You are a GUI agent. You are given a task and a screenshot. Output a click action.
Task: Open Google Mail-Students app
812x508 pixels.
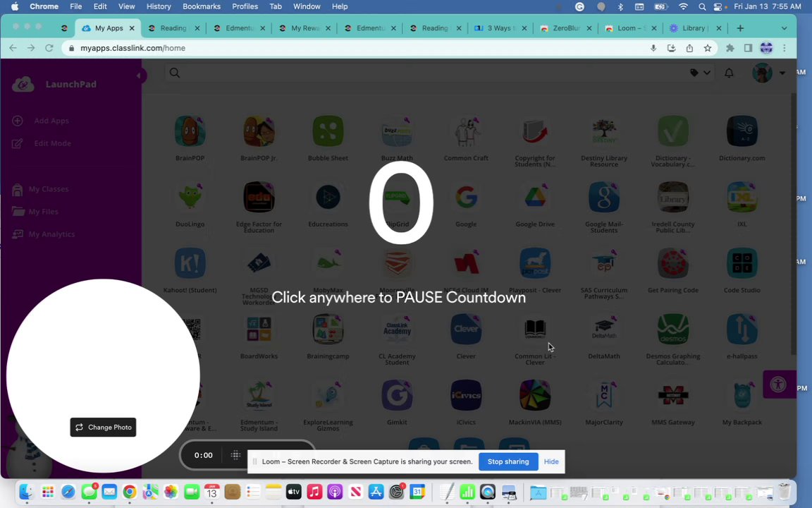point(604,197)
